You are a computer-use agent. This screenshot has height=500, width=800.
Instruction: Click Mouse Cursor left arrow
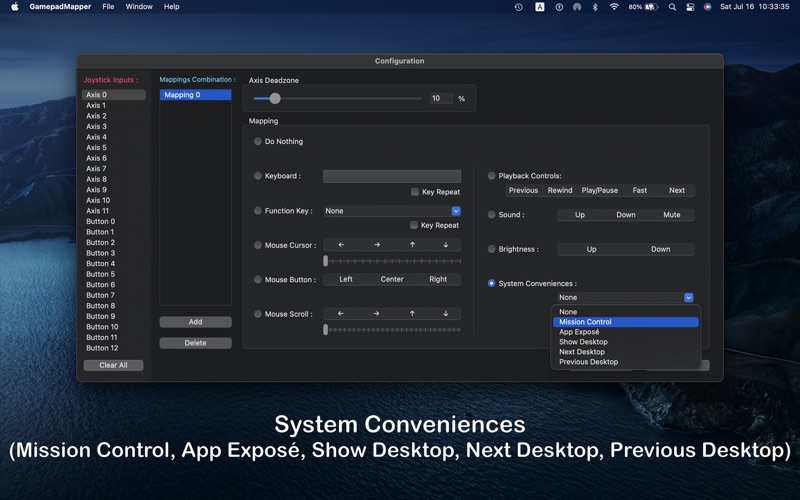coord(341,245)
